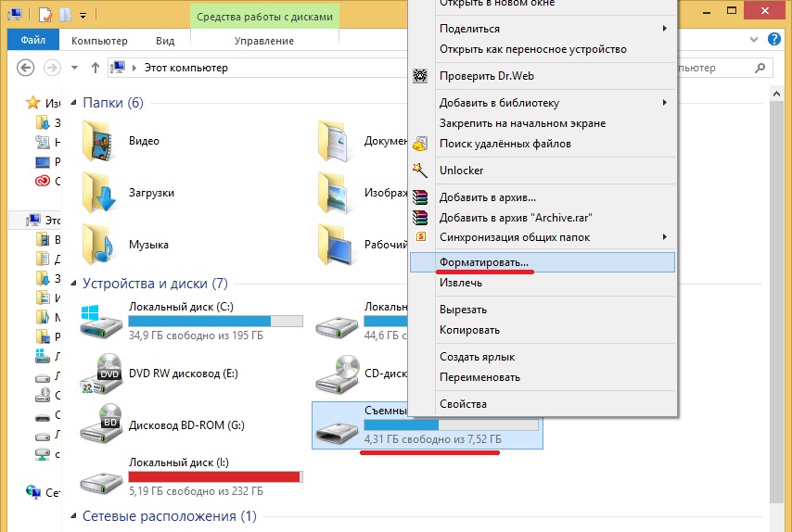Click the Dr.Web spider icon
This screenshot has height=532, width=792.
pos(420,76)
